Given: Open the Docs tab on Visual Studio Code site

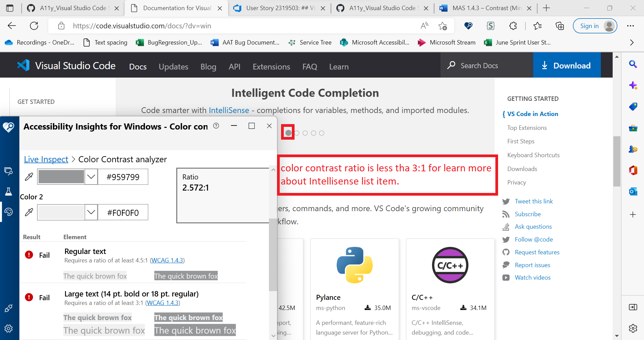Looking at the screenshot, I should 138,66.
